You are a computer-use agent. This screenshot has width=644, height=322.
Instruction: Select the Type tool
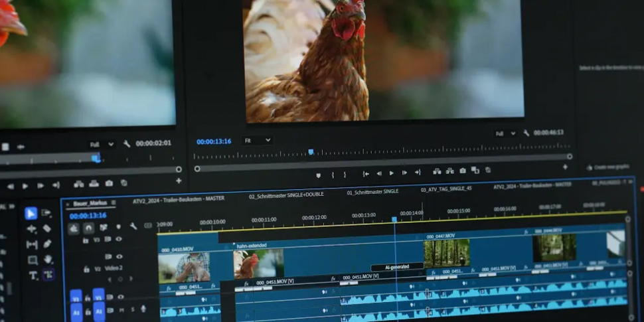pyautogui.click(x=33, y=276)
